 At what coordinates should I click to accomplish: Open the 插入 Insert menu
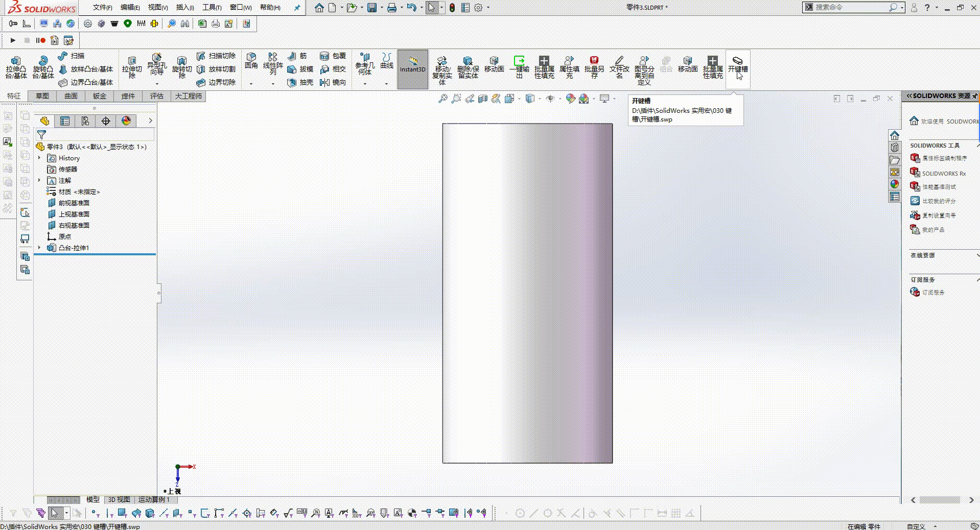pos(184,7)
